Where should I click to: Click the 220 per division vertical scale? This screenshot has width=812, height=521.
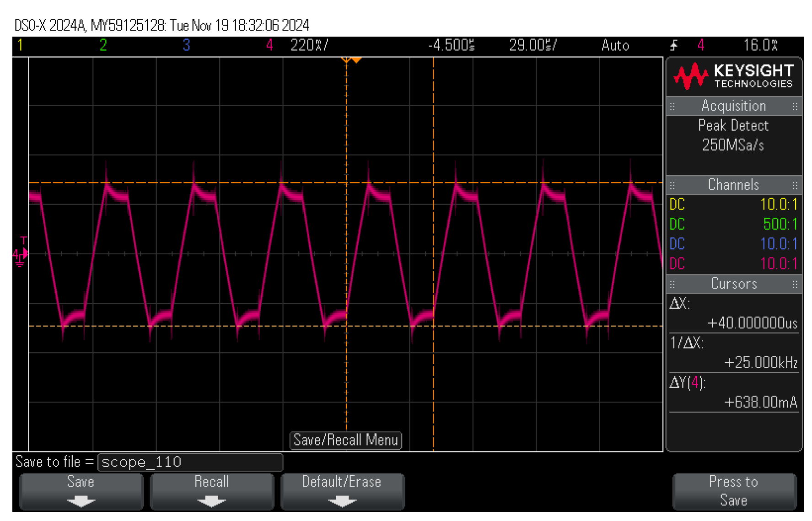(309, 45)
